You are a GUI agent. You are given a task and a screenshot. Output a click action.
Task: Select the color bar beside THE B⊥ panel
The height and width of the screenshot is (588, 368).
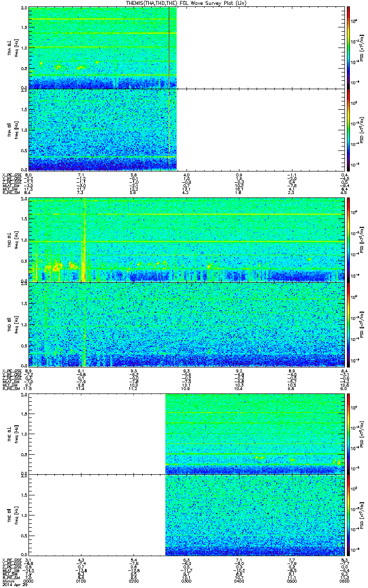(x=348, y=433)
